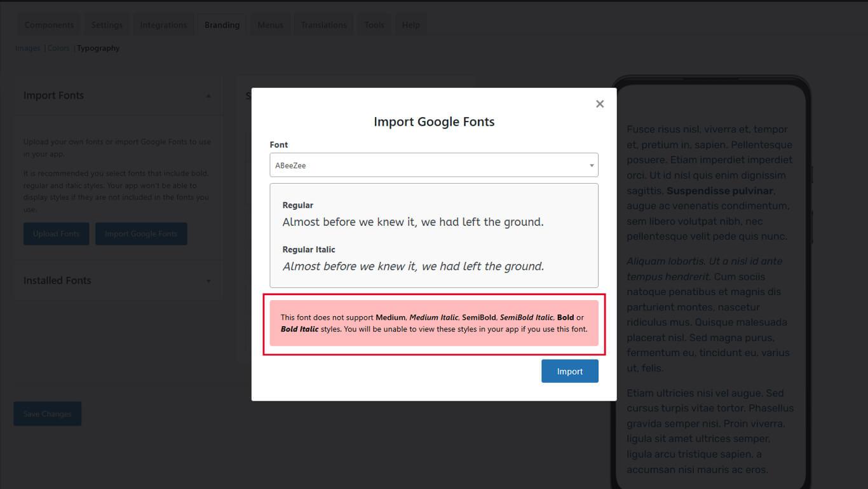Go to the Integrations tab

pyautogui.click(x=163, y=25)
